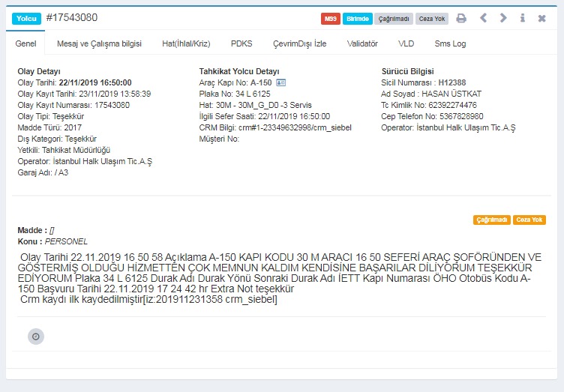Image resolution: width=564 pixels, height=392 pixels.
Task: Open the Sms Log tab
Action: 450,43
